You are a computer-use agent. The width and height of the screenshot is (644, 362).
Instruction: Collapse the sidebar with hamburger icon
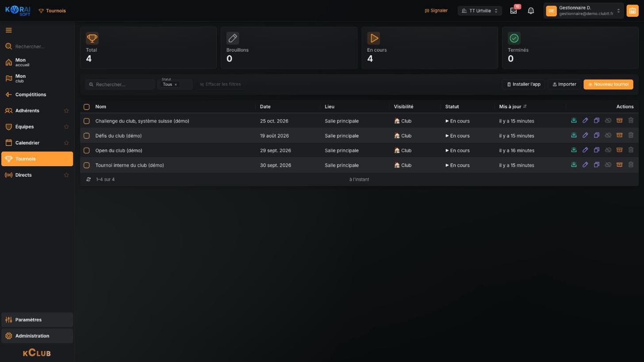tap(8, 30)
